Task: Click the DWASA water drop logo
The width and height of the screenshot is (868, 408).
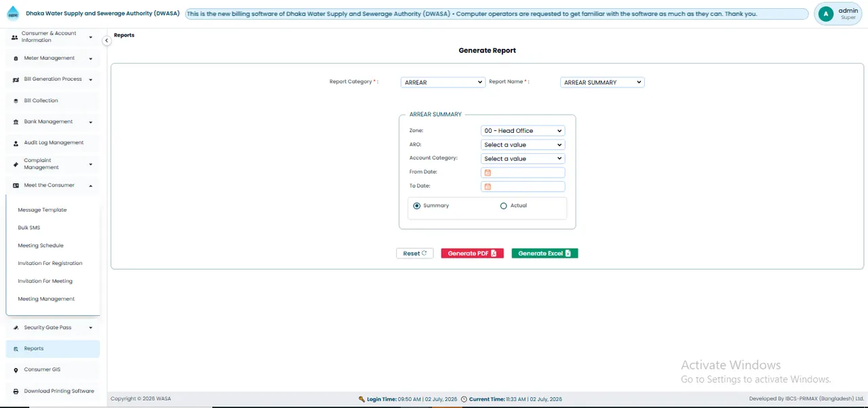Action: 13,14
